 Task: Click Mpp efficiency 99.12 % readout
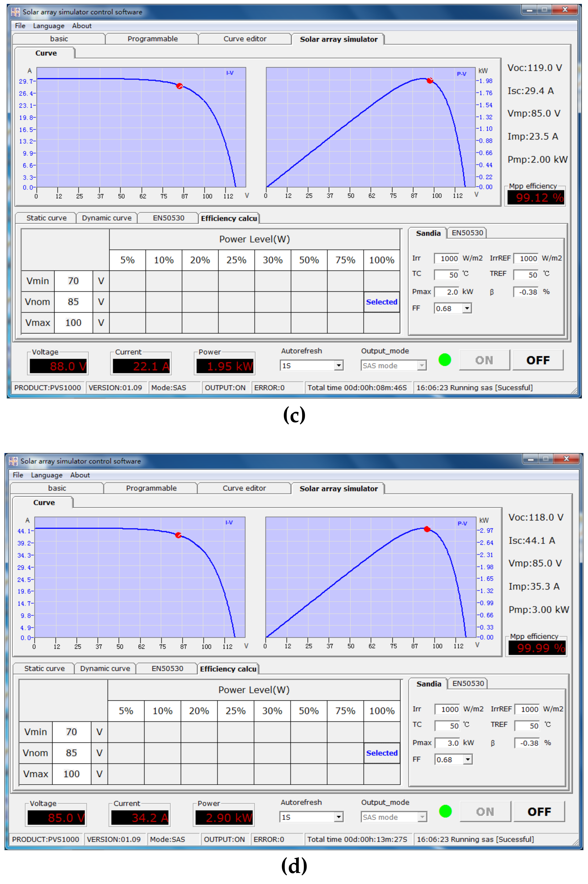535,197
